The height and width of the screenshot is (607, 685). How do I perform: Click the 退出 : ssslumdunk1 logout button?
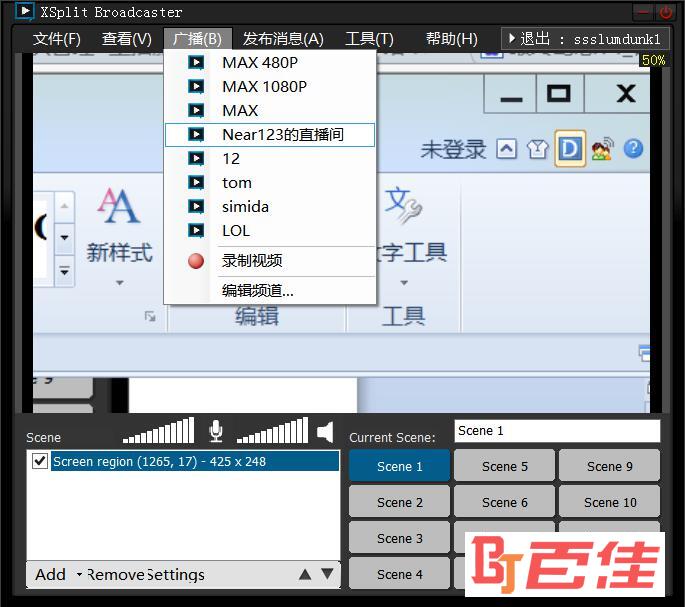[585, 39]
